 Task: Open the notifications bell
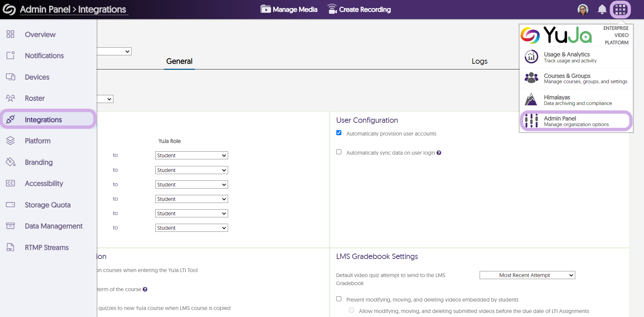[602, 9]
